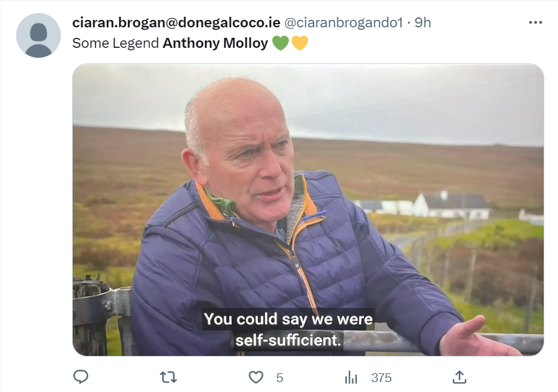
Task: Open the three-dot more options menu
Action: tap(535, 22)
